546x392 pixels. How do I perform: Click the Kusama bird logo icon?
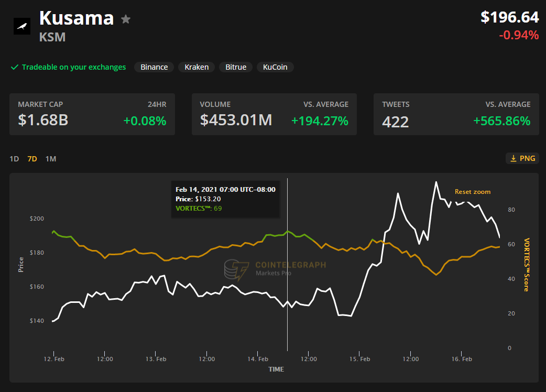tap(22, 26)
